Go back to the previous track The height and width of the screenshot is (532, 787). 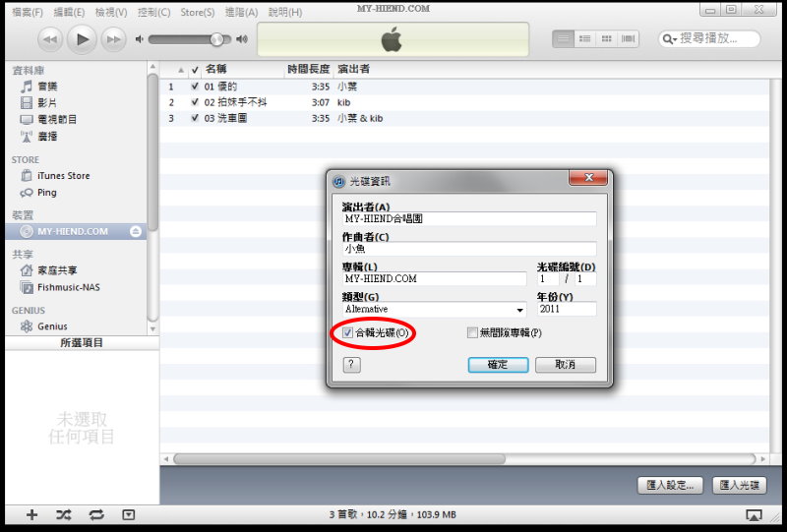pos(51,39)
